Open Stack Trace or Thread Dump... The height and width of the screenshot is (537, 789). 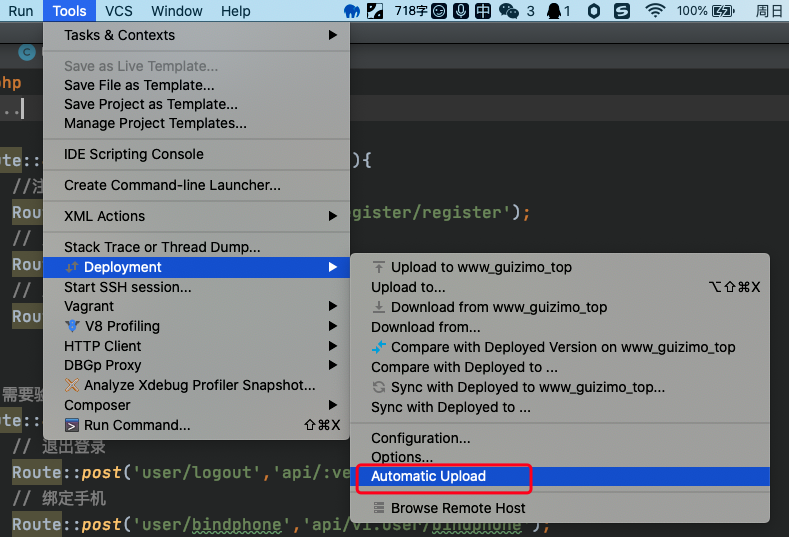point(197,247)
